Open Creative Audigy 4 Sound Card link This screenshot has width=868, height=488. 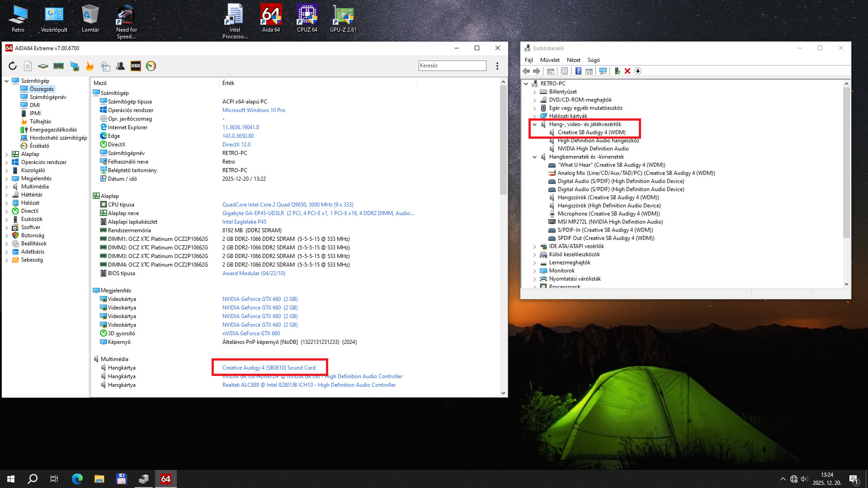(x=269, y=368)
